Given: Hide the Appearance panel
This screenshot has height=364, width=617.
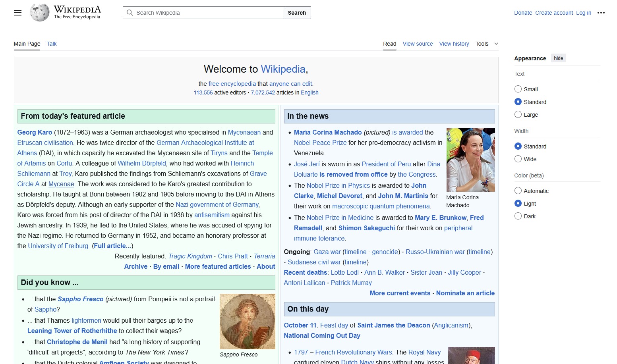Looking at the screenshot, I should click(x=558, y=58).
